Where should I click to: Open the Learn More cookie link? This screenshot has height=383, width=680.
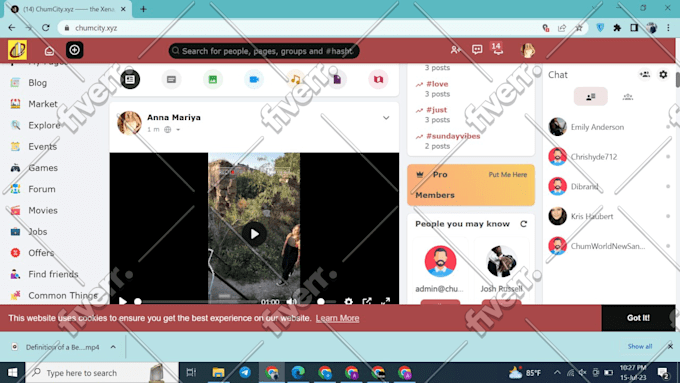tap(337, 318)
